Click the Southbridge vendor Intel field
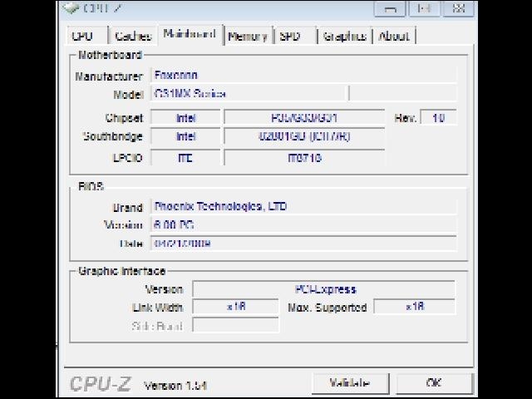 185,136
